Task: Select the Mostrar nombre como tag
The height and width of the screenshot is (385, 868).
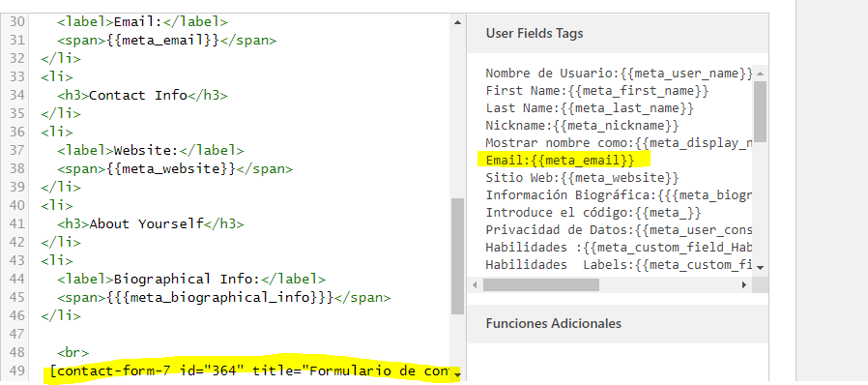Action: (x=619, y=143)
